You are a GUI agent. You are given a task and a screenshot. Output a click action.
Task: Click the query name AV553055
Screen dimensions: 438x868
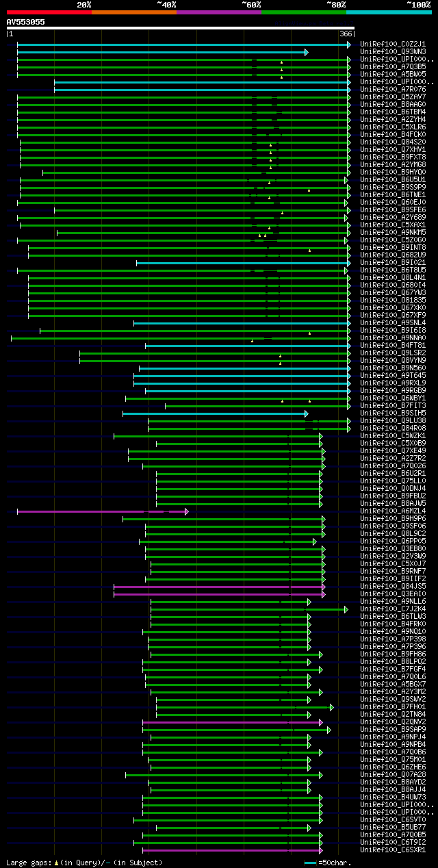point(26,22)
